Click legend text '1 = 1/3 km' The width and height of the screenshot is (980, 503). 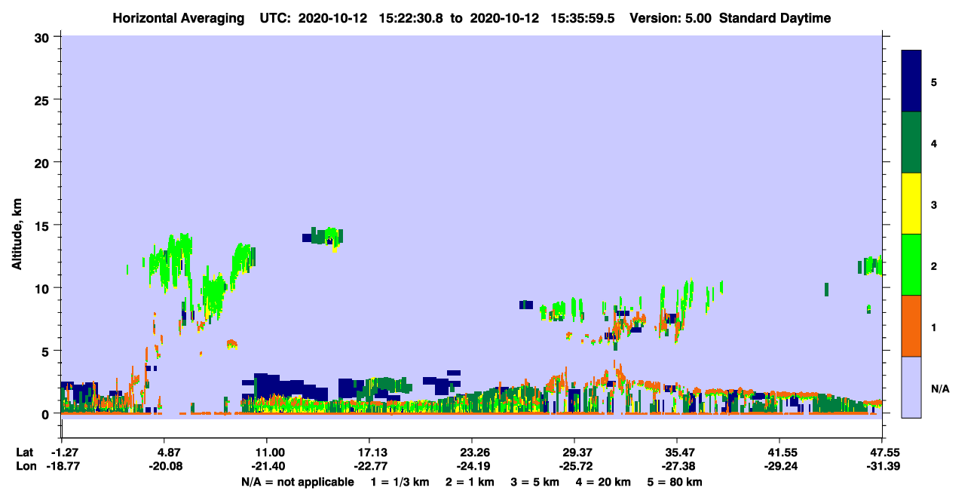click(x=399, y=482)
